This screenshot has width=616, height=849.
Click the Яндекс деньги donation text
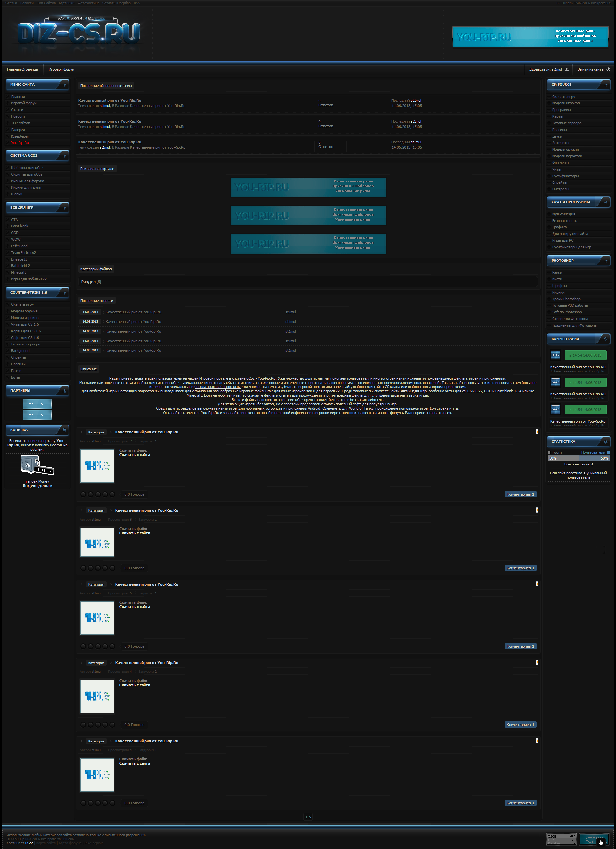[x=37, y=486]
